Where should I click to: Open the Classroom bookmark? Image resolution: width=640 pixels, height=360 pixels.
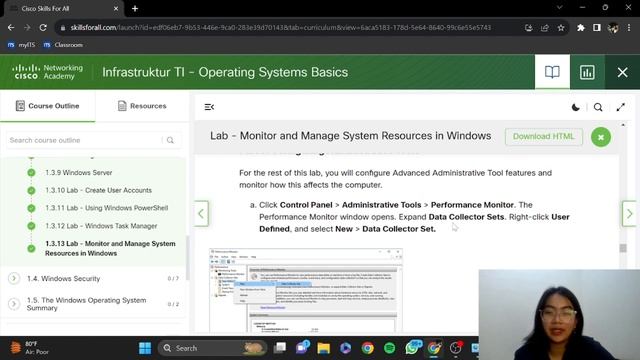(63, 45)
